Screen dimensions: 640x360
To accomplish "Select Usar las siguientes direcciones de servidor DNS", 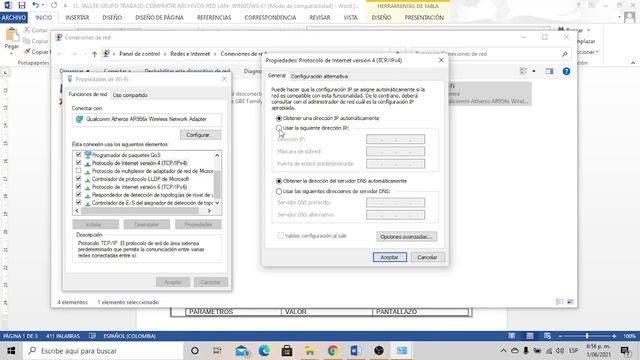I will (x=279, y=191).
